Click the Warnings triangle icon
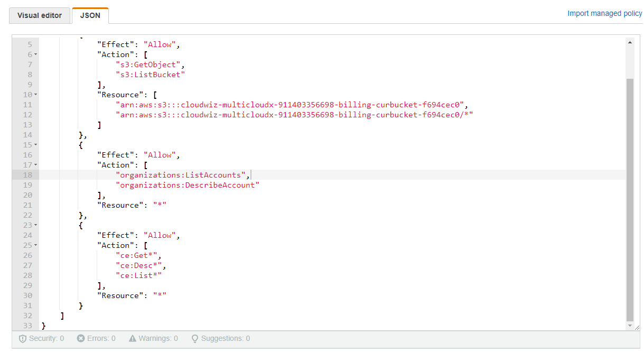Screen dimensions: 644x352 [133, 338]
